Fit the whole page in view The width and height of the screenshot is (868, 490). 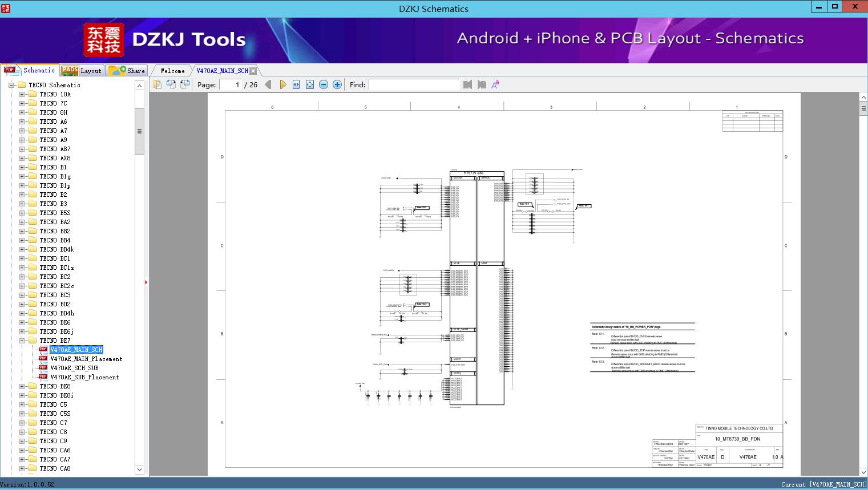310,84
